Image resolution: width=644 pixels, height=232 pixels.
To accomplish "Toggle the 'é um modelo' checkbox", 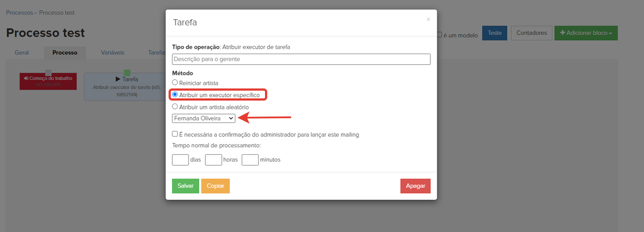I will (439, 35).
